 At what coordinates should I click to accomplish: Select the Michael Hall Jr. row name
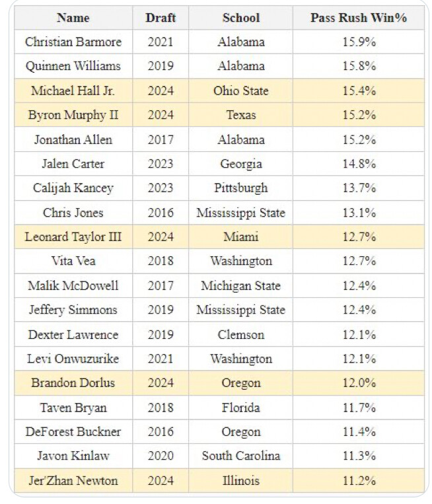(x=73, y=90)
